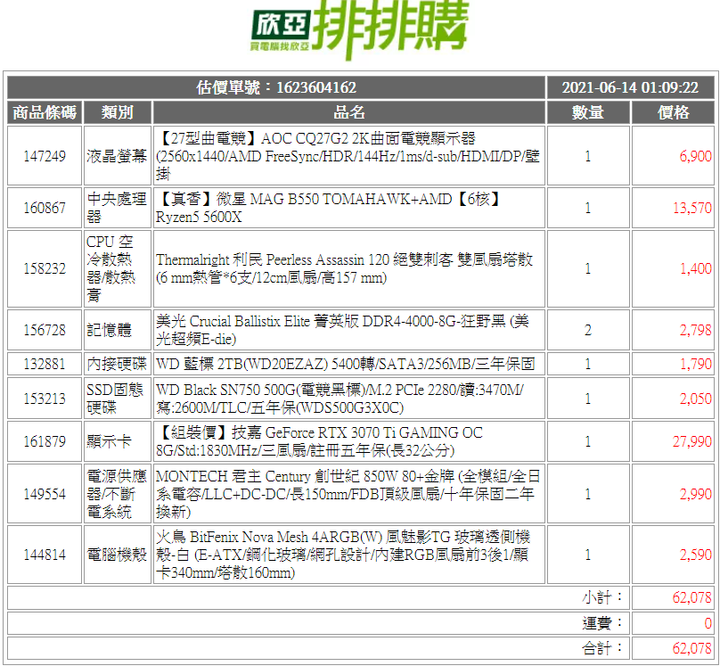Select barcode 160867
The image size is (720, 666).
pyautogui.click(x=45, y=208)
